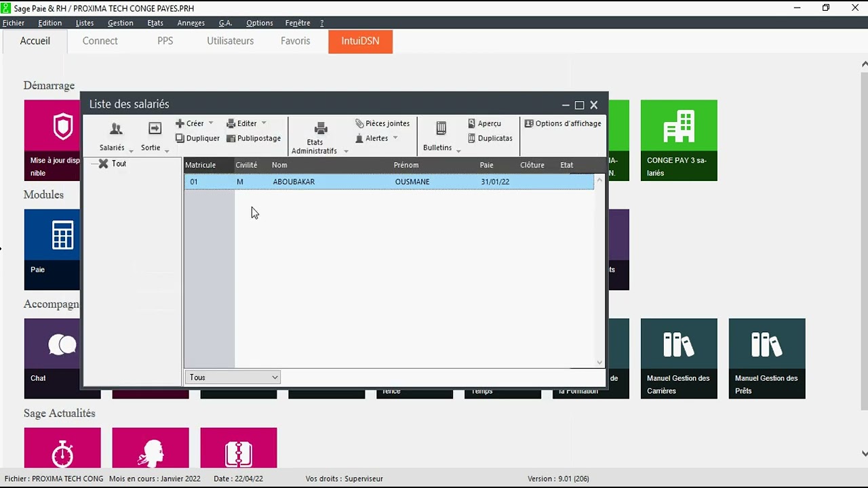Viewport: 868px width, 488px height.
Task: Expand the Editer dropdown arrow
Action: coord(264,123)
